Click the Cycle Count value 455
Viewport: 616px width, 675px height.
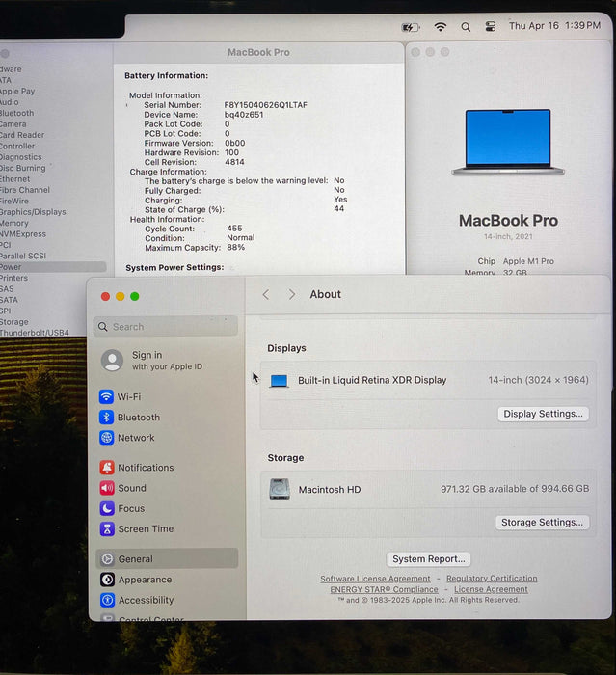(234, 229)
